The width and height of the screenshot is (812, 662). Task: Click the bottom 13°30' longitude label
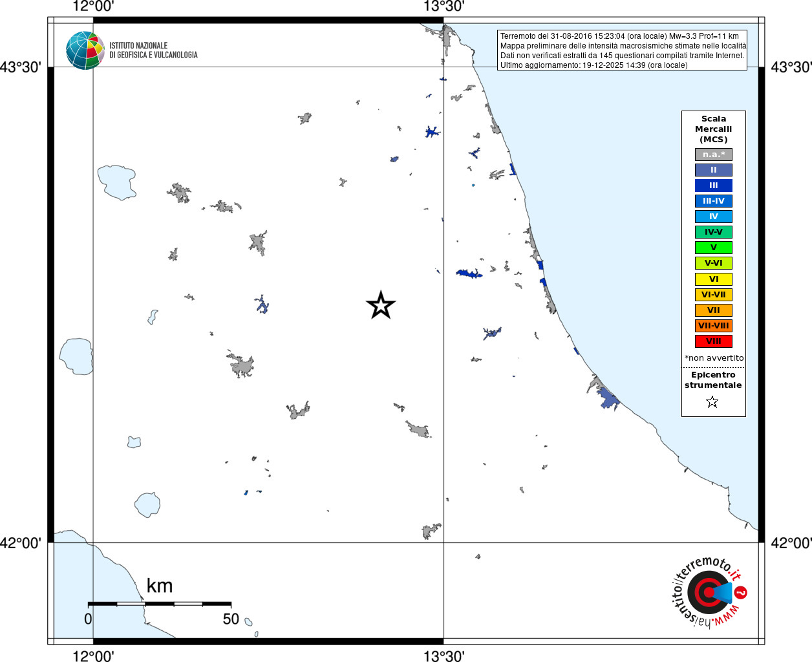443,656
